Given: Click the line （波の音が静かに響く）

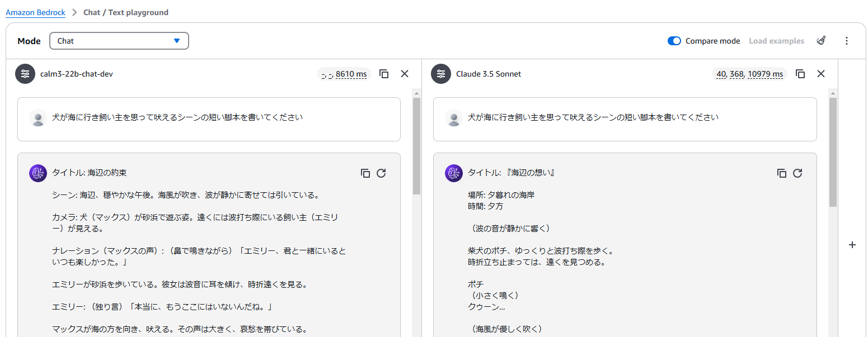Looking at the screenshot, I should tap(510, 229).
